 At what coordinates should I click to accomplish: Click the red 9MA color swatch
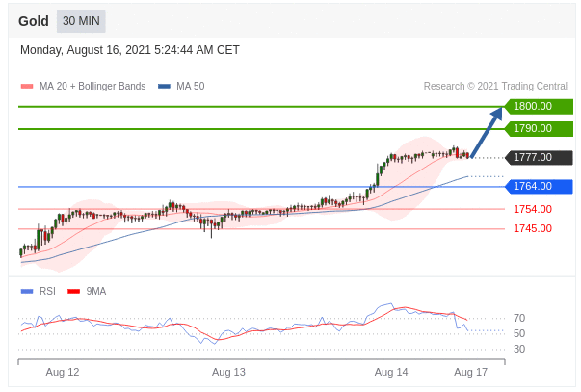tap(74, 291)
